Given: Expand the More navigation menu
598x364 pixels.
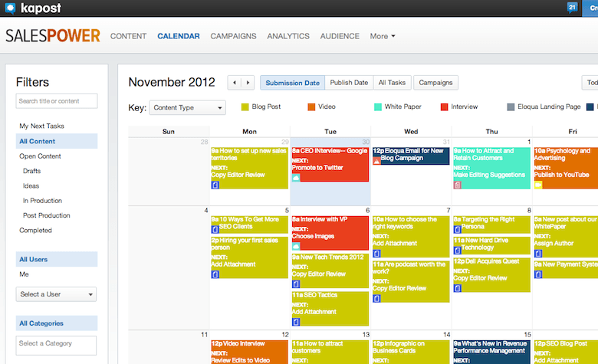Looking at the screenshot, I should click(x=383, y=36).
